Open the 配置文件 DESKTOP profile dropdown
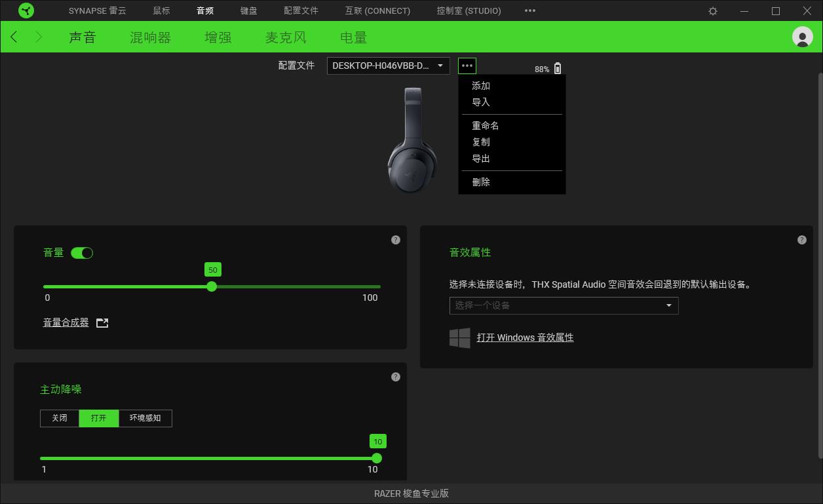The width and height of the screenshot is (823, 504). pos(388,66)
